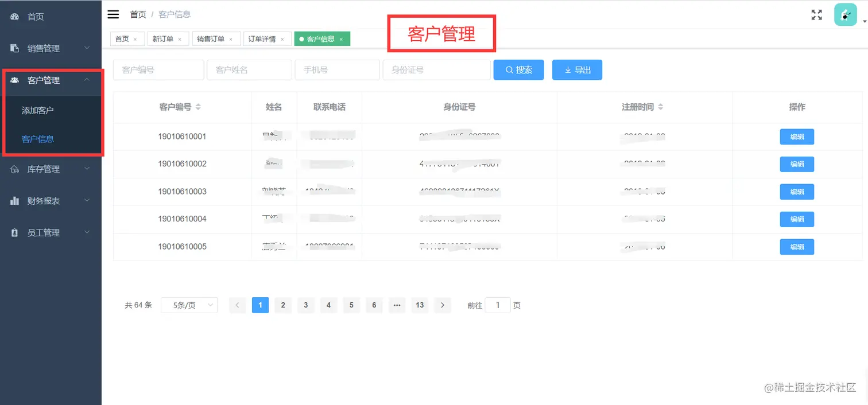This screenshot has width=868, height=405.
Task: Click the 导出 export button
Action: point(577,70)
